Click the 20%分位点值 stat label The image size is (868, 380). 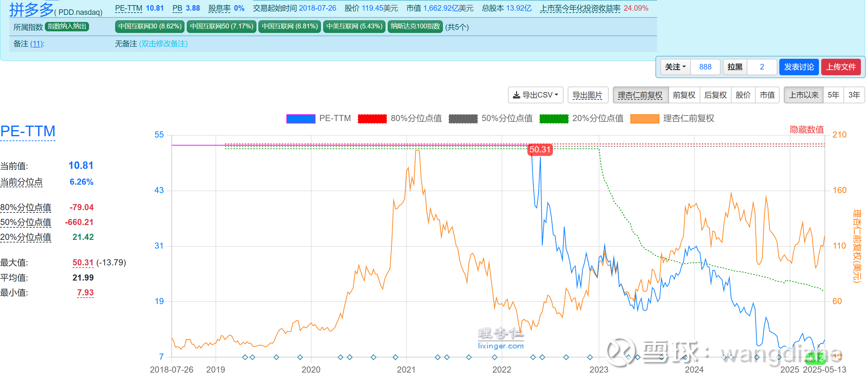coord(25,237)
